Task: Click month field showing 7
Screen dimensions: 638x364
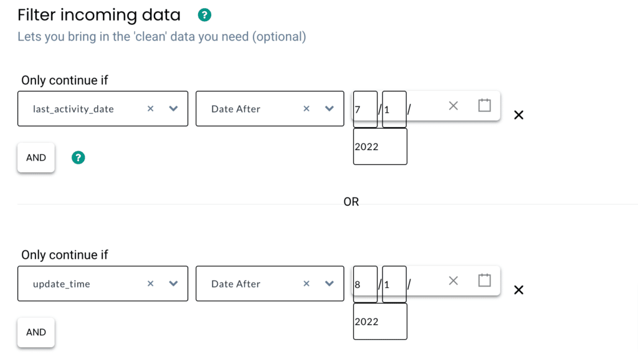Action: (x=365, y=109)
